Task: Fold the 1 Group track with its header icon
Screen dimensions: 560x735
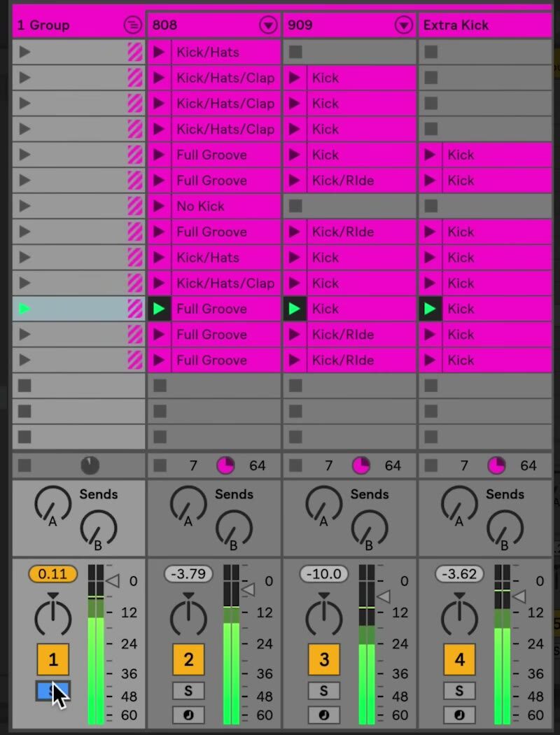Action: point(133,24)
